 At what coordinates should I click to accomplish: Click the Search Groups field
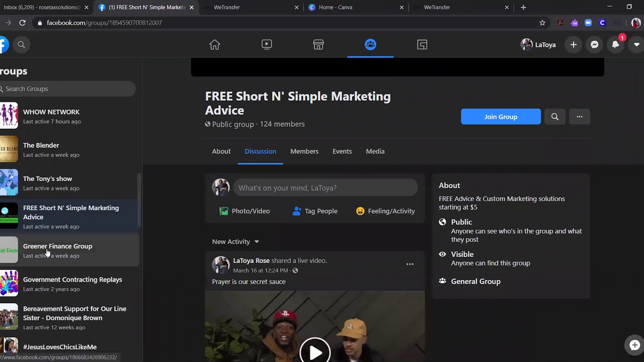pos(67,88)
